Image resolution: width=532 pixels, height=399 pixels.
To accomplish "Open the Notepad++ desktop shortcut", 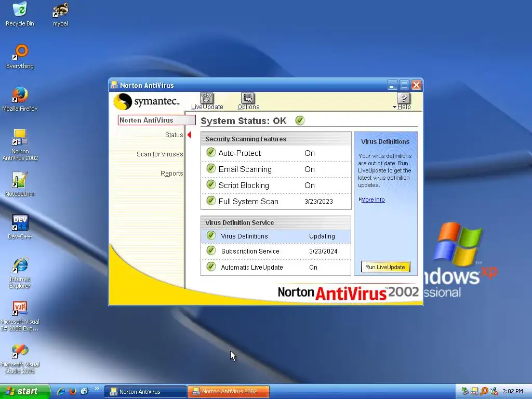I will point(20,184).
